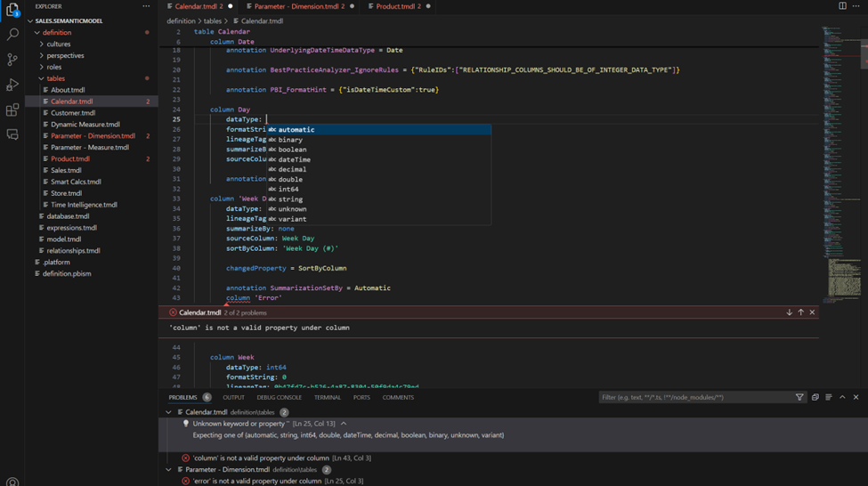Screen dimensions: 868x486
Task: Go to next problem with down arrow
Action: coord(789,312)
